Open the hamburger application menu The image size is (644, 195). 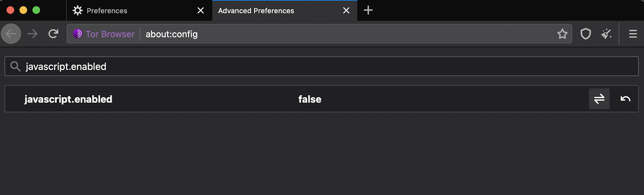tap(633, 34)
